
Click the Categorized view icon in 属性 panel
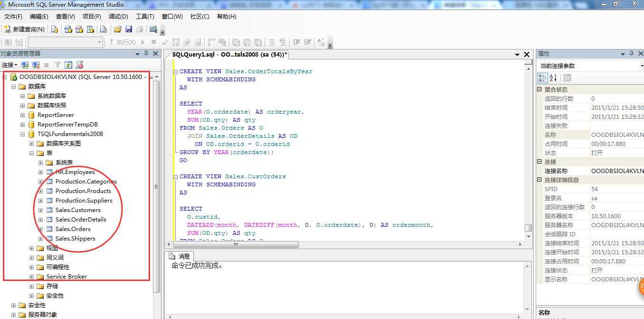(x=542, y=77)
